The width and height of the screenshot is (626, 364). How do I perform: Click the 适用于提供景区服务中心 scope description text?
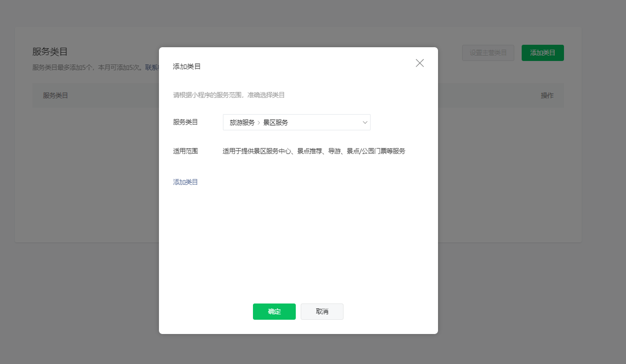pyautogui.click(x=313, y=151)
